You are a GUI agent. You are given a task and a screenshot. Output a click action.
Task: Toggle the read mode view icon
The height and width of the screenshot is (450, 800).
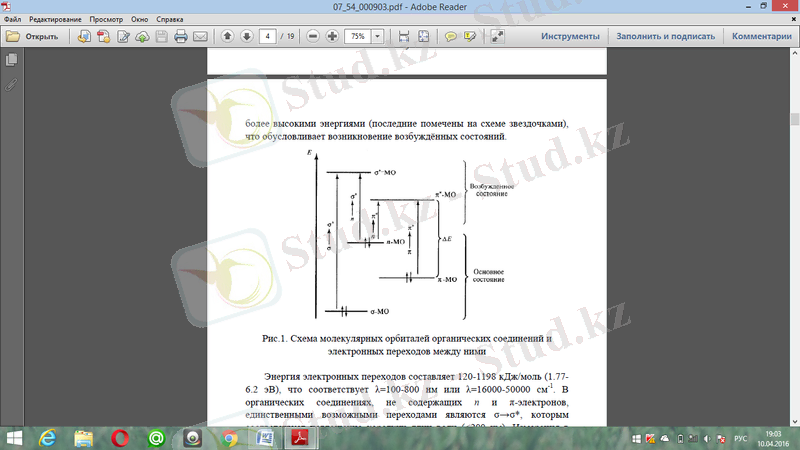pyautogui.click(x=497, y=37)
